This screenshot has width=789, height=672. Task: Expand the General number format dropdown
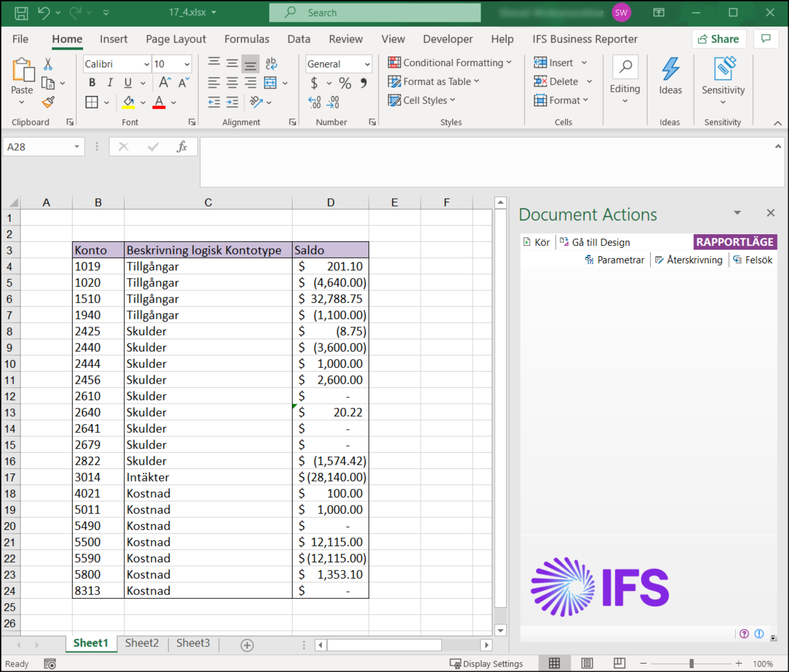367,64
